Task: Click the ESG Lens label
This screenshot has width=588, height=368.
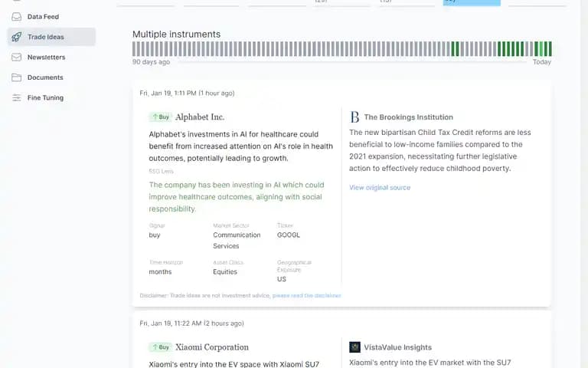Action: click(161, 171)
